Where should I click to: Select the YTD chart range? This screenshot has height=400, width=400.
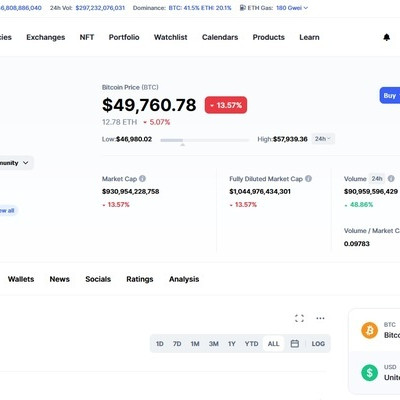(251, 344)
